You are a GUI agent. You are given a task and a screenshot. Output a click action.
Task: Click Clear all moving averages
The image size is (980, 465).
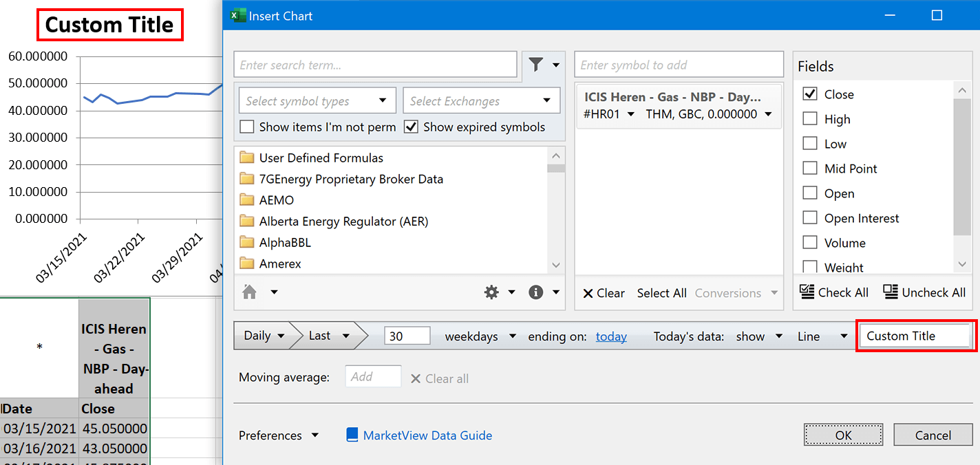pos(439,378)
